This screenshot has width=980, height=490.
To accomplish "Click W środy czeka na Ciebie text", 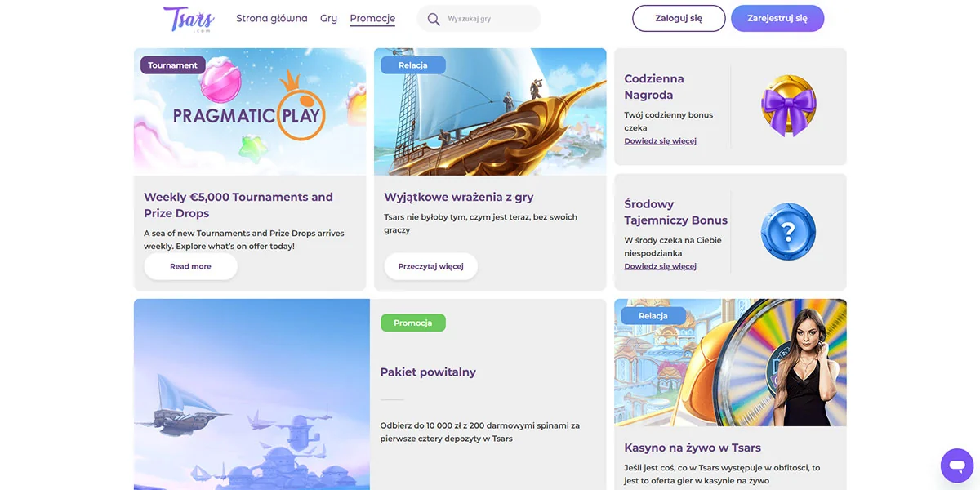I will pyautogui.click(x=673, y=247).
